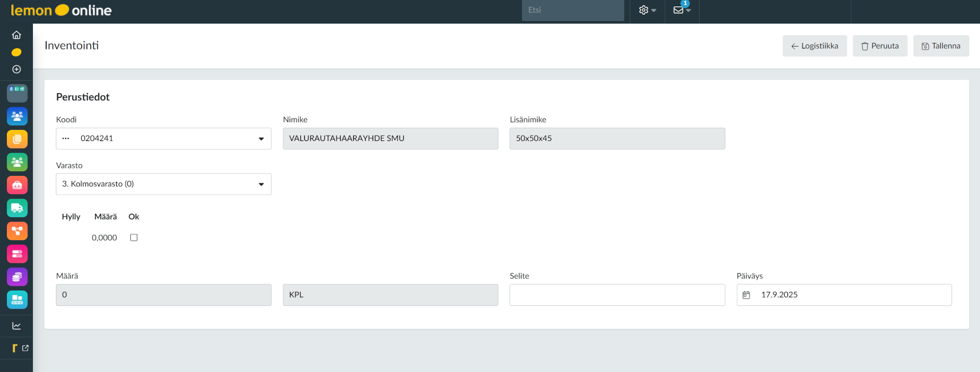The height and width of the screenshot is (372, 980).
Task: Click the Tallenna save button
Action: (x=941, y=46)
